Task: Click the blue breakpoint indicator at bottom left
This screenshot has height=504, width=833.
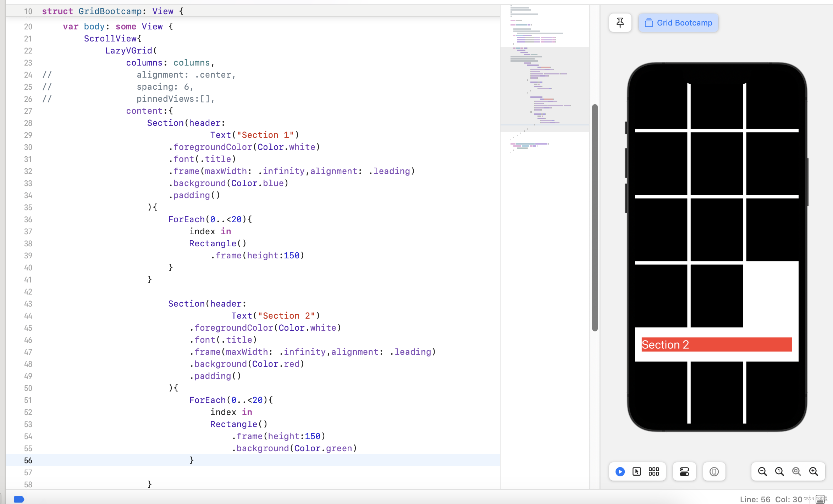Action: pos(19,499)
